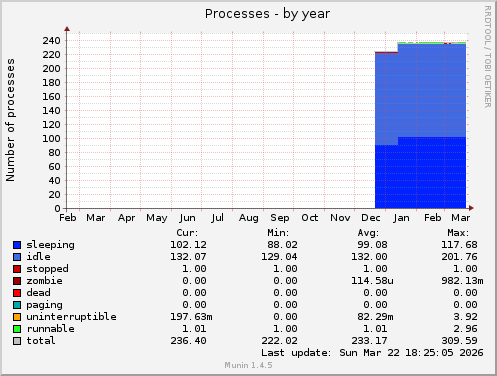Viewport: 497px width, 376px height.
Task: Click total minimum value 222.02
Action: click(x=279, y=341)
